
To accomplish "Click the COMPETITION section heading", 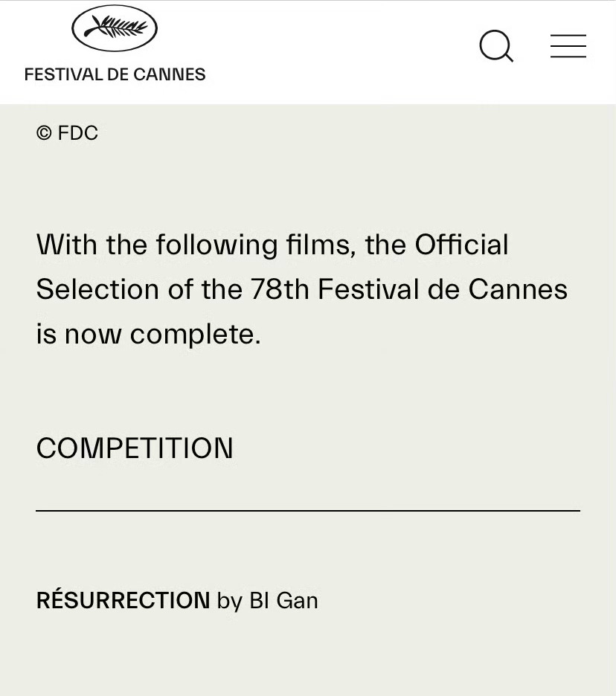I will pos(135,448).
